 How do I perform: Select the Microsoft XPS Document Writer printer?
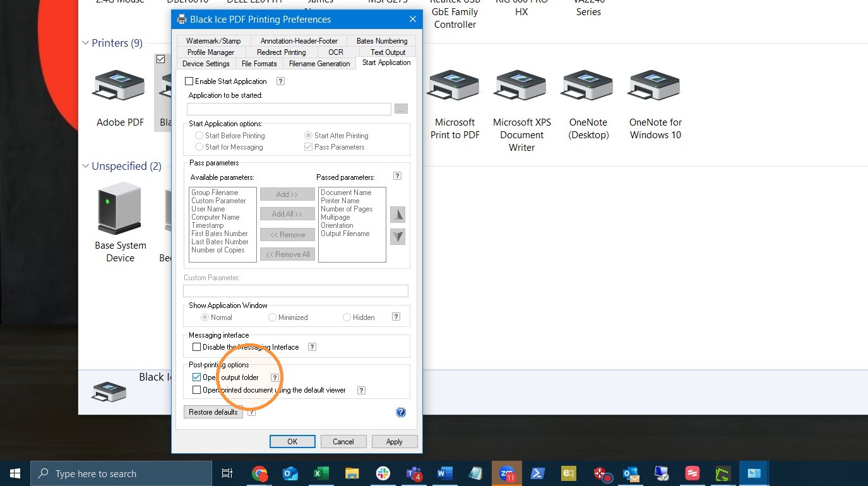[x=521, y=86]
